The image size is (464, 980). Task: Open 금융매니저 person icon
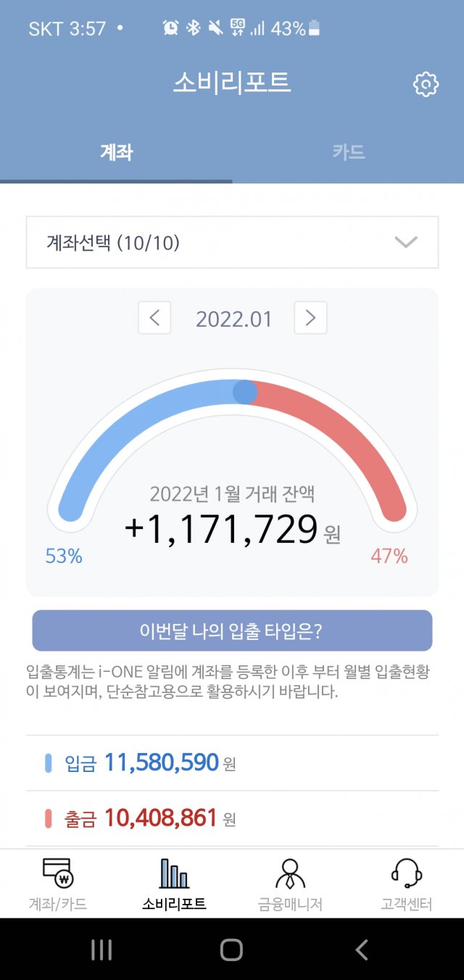pyautogui.click(x=290, y=873)
